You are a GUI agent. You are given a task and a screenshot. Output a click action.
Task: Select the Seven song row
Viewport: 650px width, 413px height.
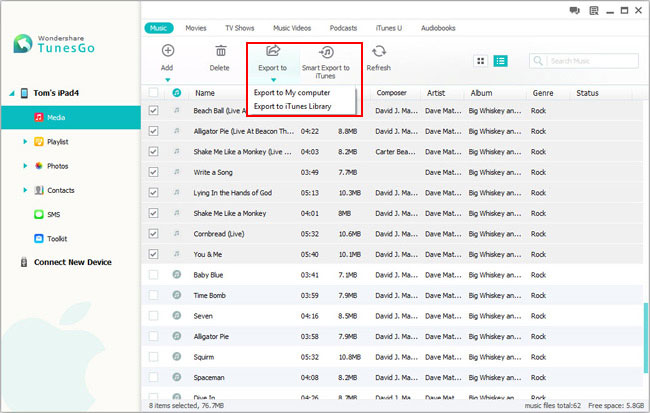(392, 316)
